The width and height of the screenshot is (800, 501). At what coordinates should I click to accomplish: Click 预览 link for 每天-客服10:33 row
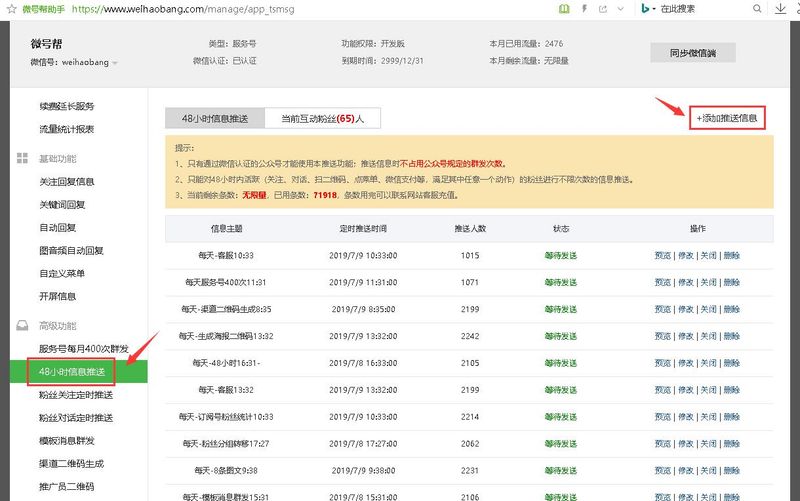tap(663, 256)
